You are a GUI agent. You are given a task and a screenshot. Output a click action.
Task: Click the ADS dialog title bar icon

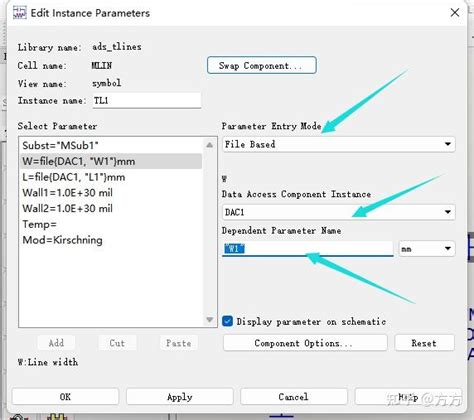(19, 13)
